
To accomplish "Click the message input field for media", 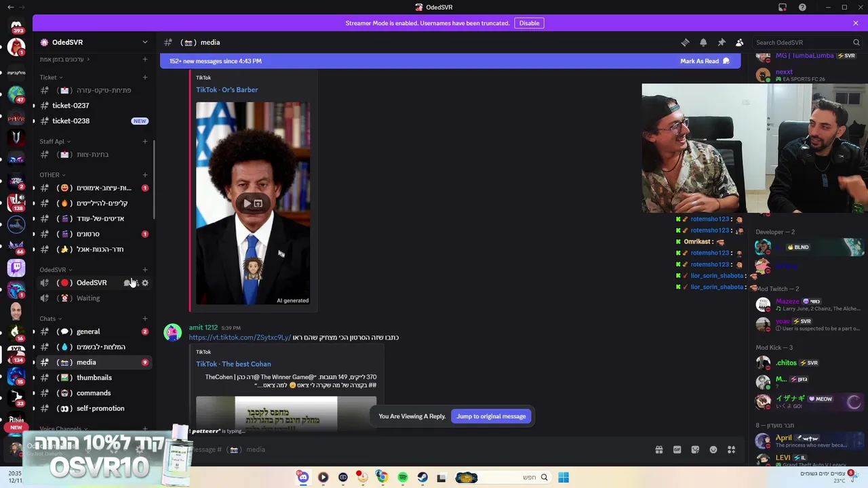I will tap(420, 449).
